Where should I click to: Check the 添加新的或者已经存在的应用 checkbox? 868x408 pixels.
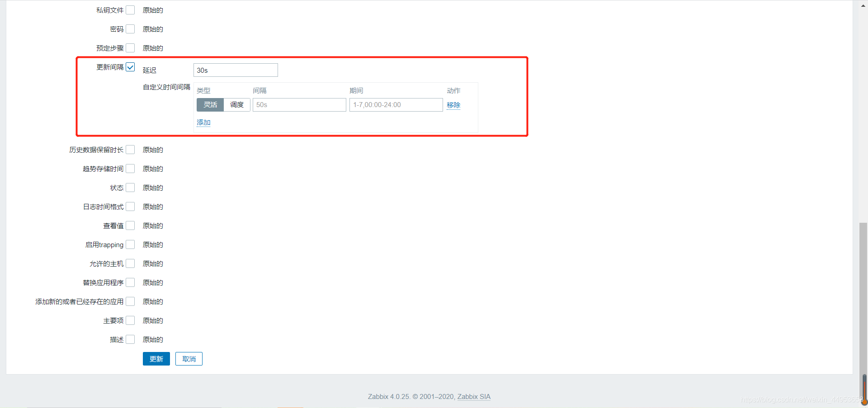coord(130,301)
